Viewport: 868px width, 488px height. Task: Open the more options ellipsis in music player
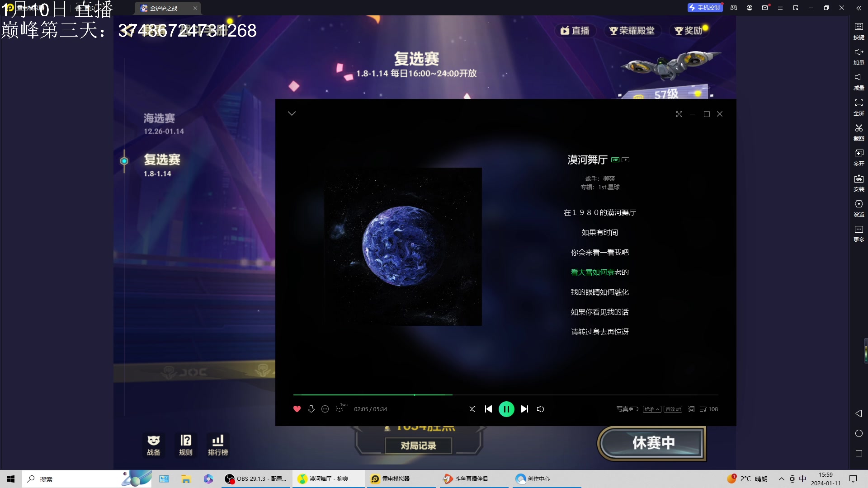325,409
